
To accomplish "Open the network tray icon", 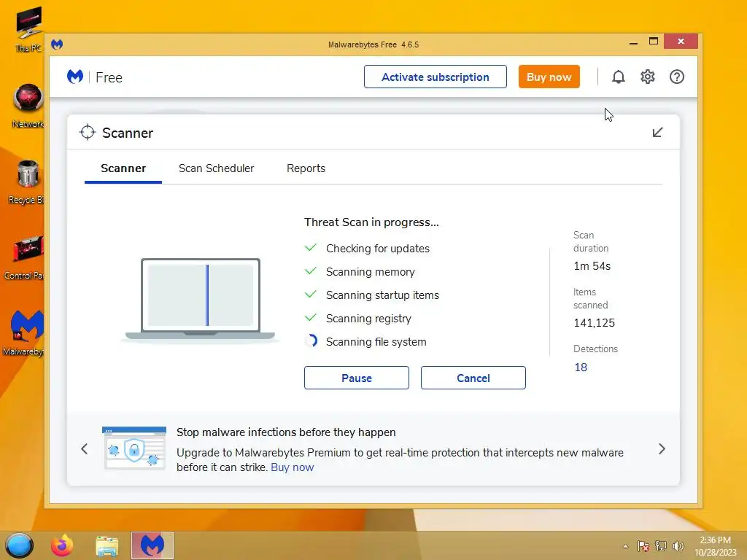I will click(660, 545).
